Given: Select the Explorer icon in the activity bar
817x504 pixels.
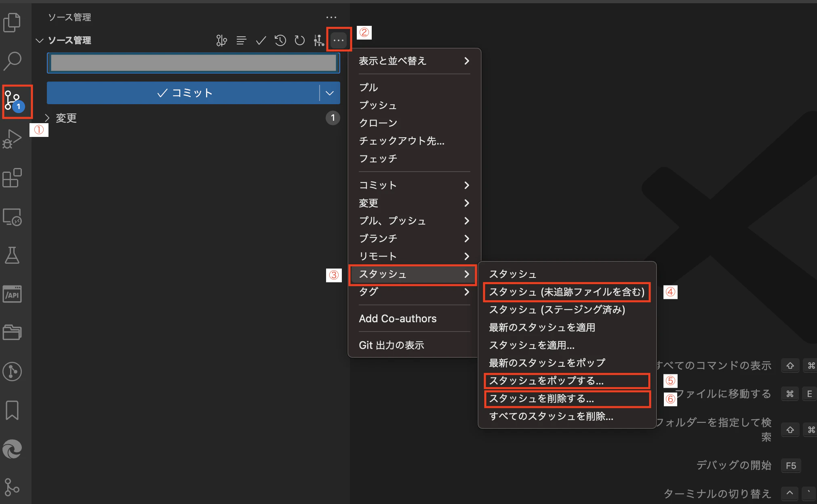Looking at the screenshot, I should click(x=12, y=22).
